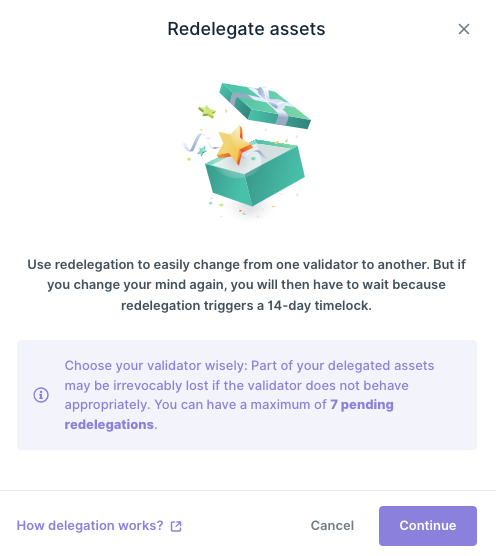Cancel the redelegation dialog

pos(332,526)
